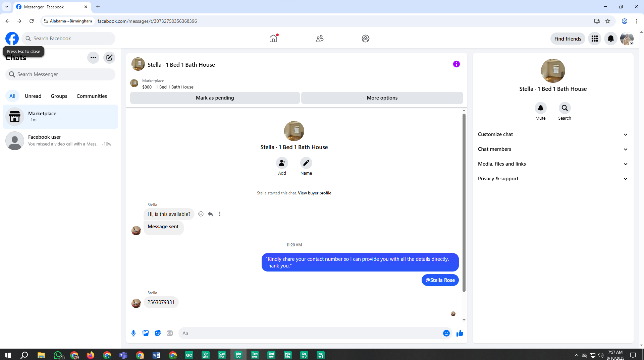Open a new browser tab
Image resolution: width=644 pixels, height=360 pixels.
tap(98, 7)
